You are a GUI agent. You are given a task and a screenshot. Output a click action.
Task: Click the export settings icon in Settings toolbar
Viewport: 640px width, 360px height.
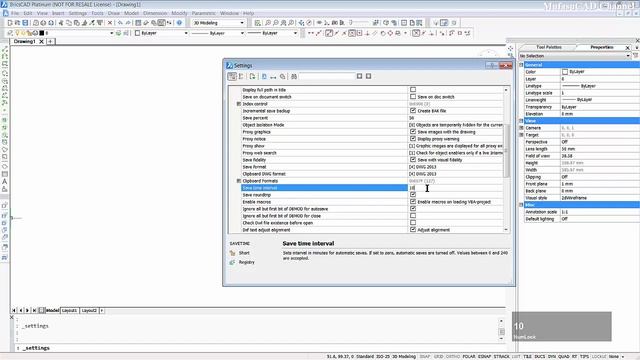[x=252, y=76]
